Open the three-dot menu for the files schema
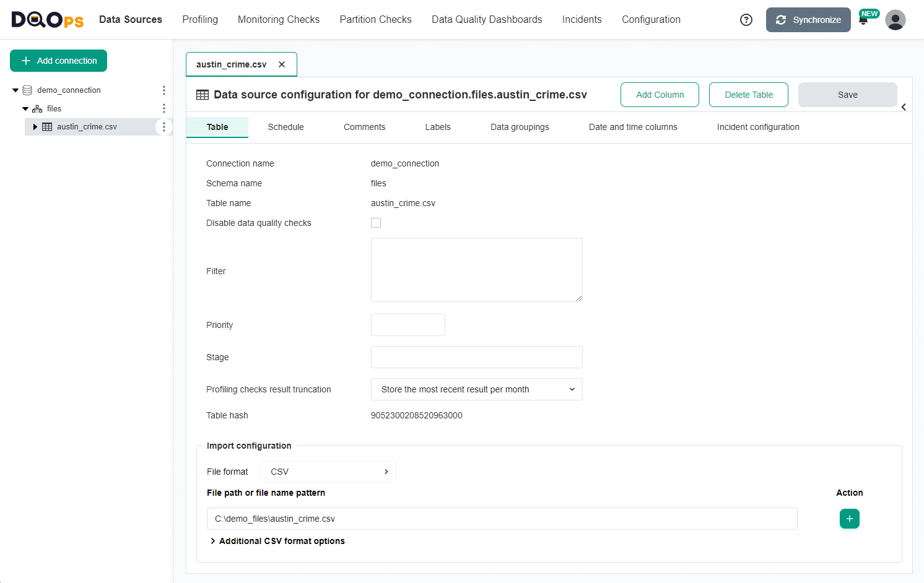The width and height of the screenshot is (924, 583). click(163, 108)
